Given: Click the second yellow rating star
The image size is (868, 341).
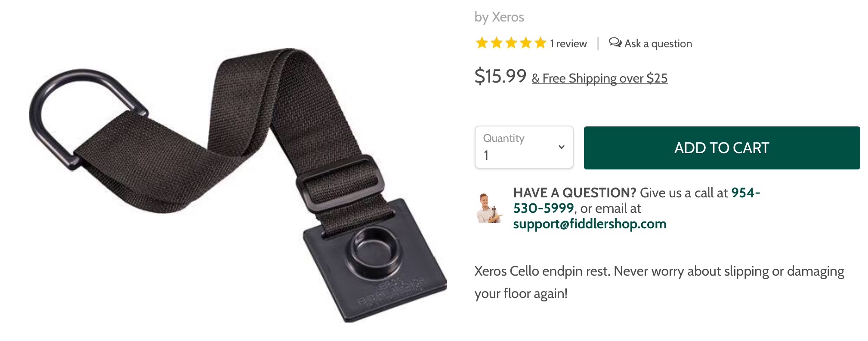Looking at the screenshot, I should pyautogui.click(x=496, y=43).
